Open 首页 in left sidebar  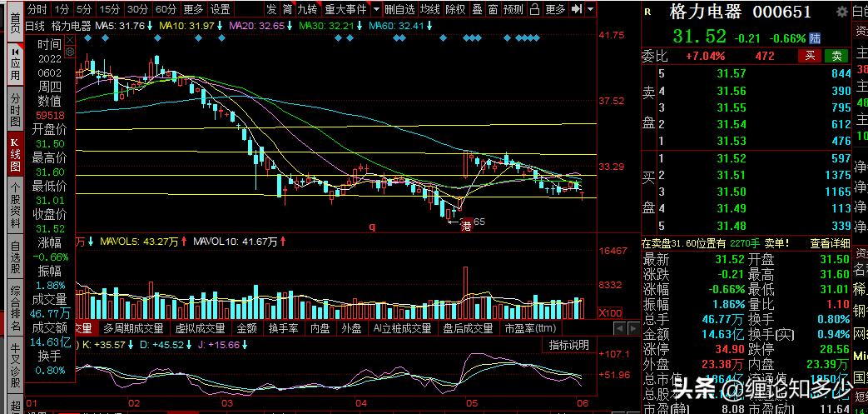click(x=15, y=24)
